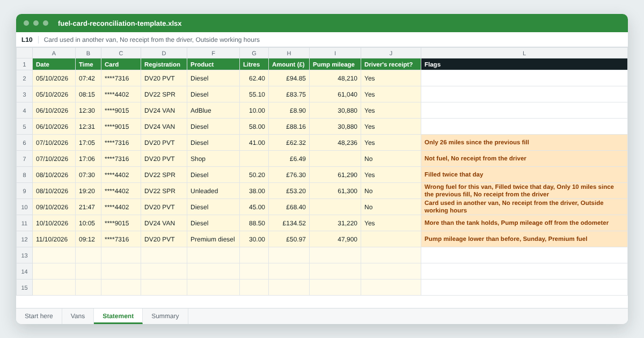Switch to the Start here sheet tab
This screenshot has height=338, width=644.
[x=39, y=316]
